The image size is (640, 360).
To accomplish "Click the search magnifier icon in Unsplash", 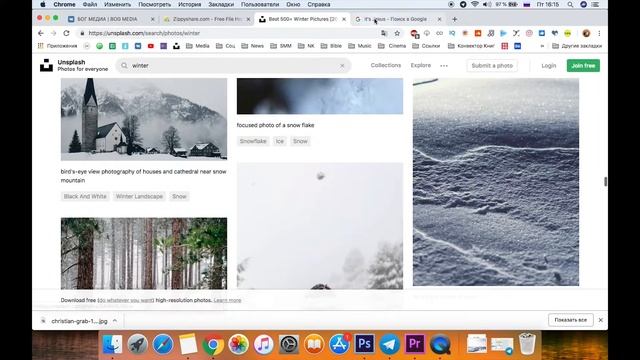I will pyautogui.click(x=124, y=65).
